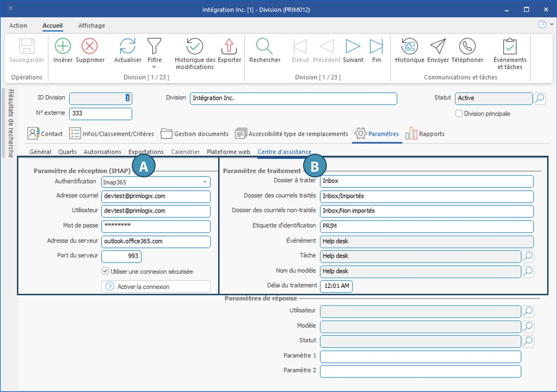Open the Affichage ribbon tab
Image resolution: width=557 pixels, height=392 pixels.
coord(91,25)
